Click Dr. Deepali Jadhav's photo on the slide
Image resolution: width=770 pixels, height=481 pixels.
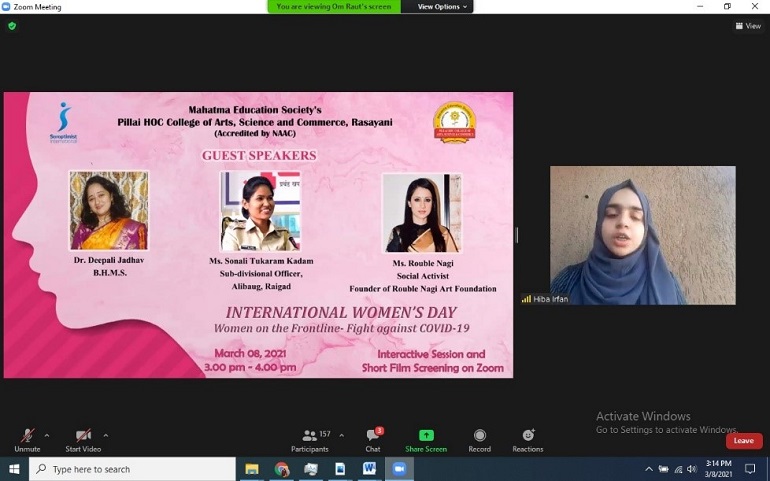[x=109, y=210]
